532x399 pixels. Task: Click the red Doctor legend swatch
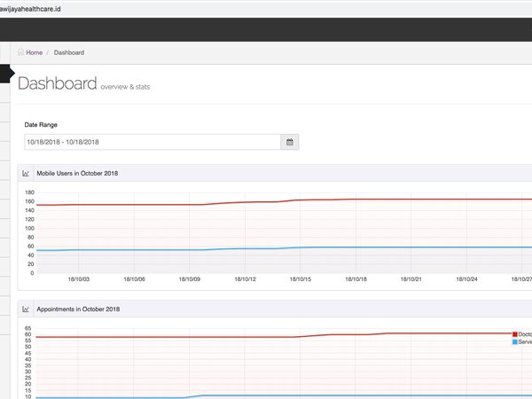[x=514, y=334]
